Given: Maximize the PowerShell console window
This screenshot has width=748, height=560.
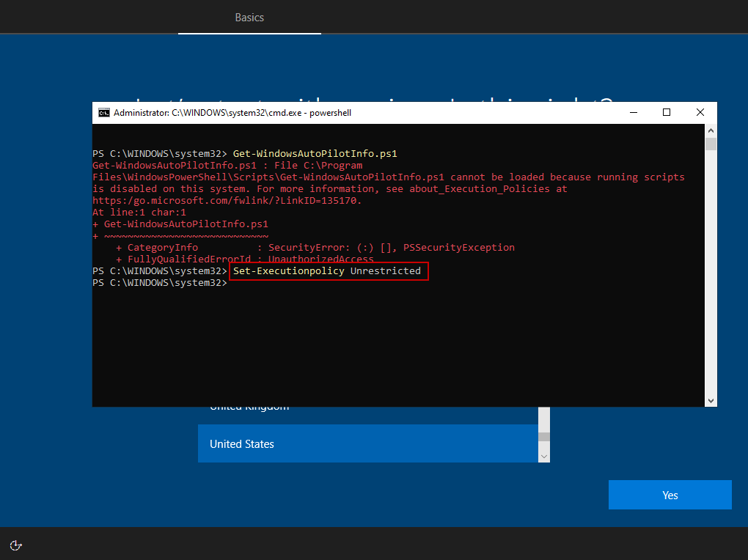Looking at the screenshot, I should [666, 113].
